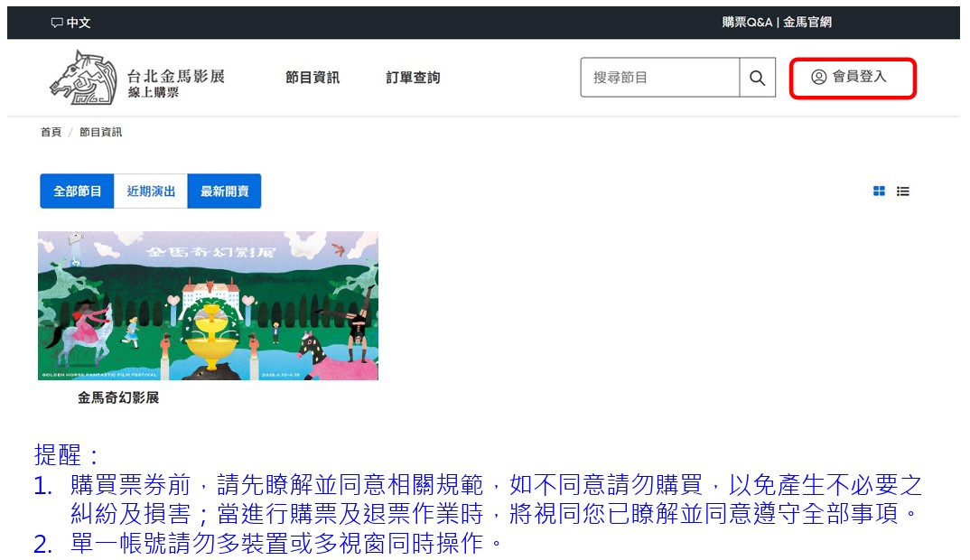This screenshot has height=560, width=970.
Task: Switch to list view layout icon
Action: point(902,191)
